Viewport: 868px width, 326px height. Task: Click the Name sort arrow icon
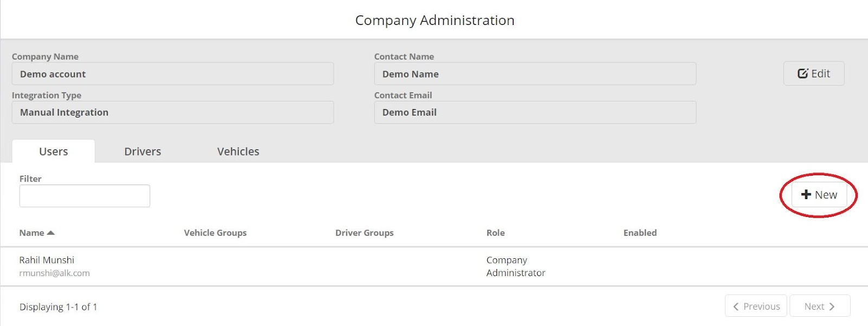51,233
